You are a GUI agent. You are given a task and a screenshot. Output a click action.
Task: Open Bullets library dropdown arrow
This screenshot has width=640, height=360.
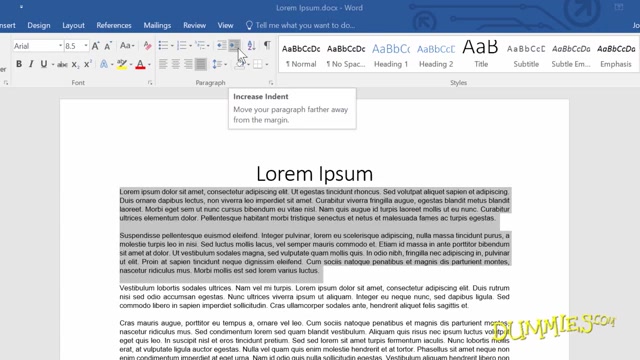tap(172, 46)
